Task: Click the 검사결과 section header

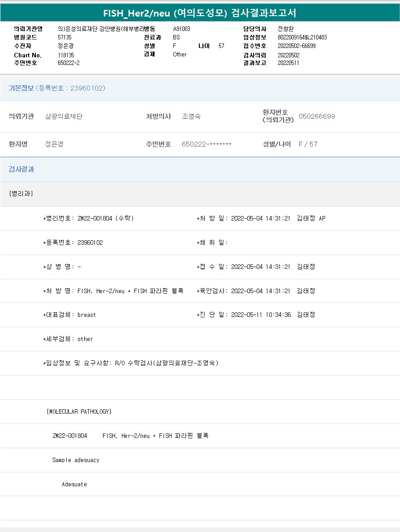Action: 22,169
